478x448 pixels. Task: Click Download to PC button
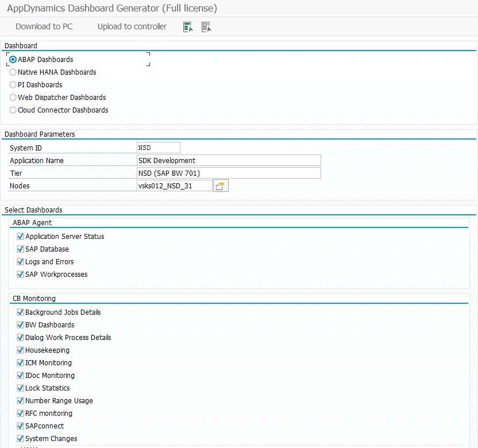[44, 26]
